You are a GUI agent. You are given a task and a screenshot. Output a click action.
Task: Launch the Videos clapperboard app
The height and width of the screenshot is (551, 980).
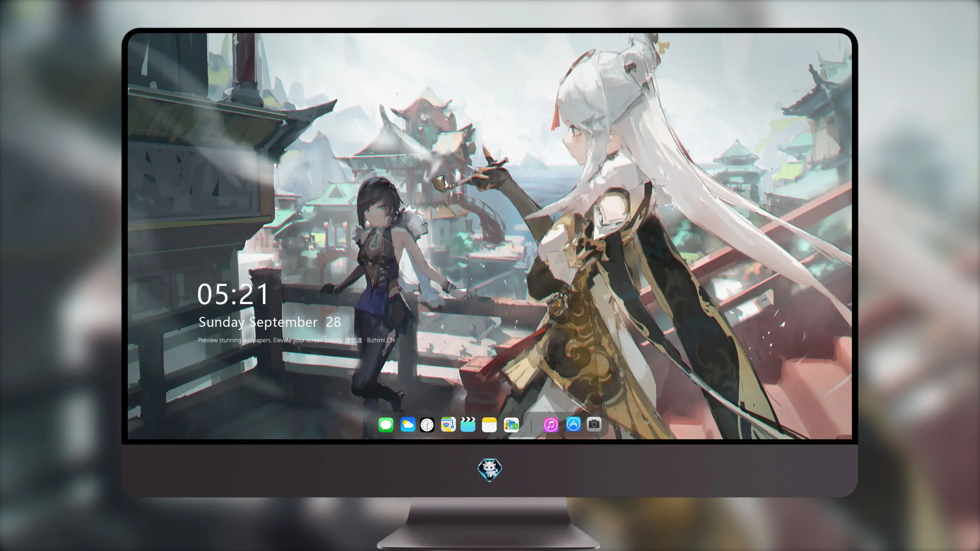tap(468, 424)
